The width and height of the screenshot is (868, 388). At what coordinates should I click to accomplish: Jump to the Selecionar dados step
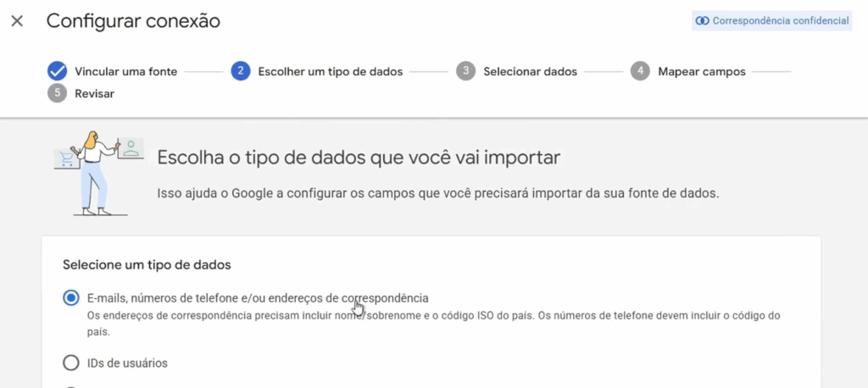tap(530, 71)
